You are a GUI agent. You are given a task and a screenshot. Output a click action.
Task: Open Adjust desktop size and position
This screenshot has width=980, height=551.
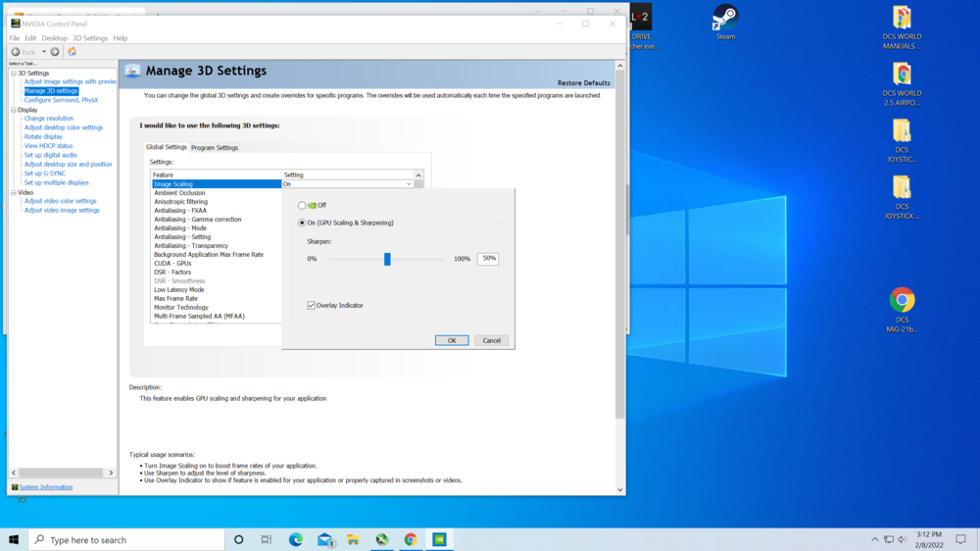69,165
